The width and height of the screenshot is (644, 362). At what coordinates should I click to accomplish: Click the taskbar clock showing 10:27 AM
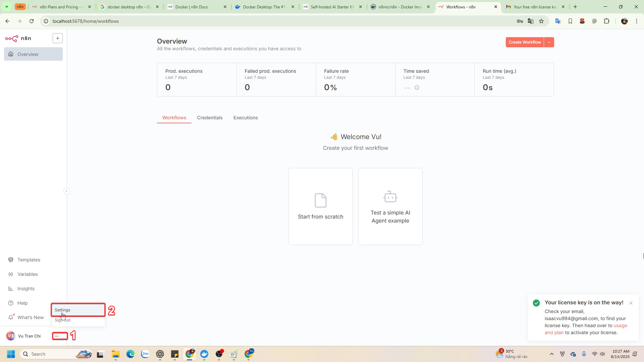coord(621,354)
